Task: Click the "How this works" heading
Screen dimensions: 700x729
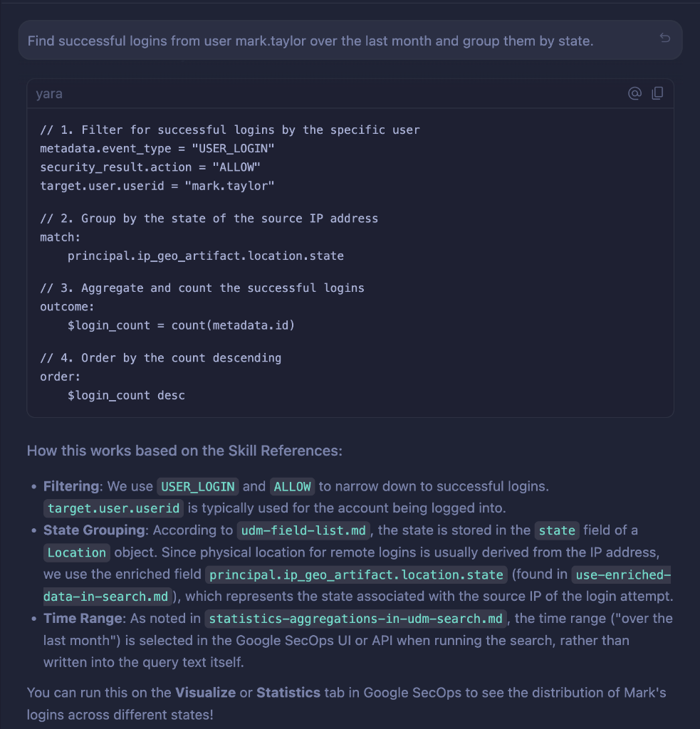Action: pyautogui.click(x=184, y=450)
